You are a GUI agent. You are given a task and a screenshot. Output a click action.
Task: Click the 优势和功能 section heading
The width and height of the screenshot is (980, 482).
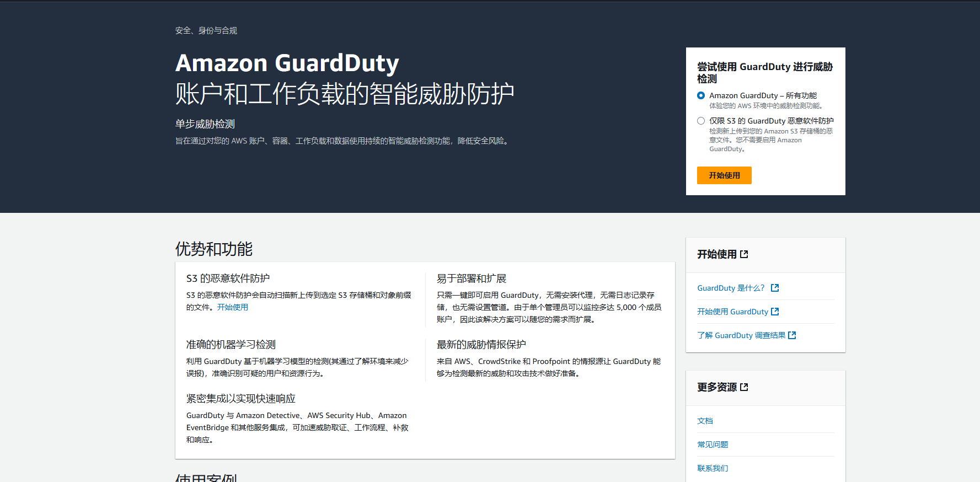[214, 249]
